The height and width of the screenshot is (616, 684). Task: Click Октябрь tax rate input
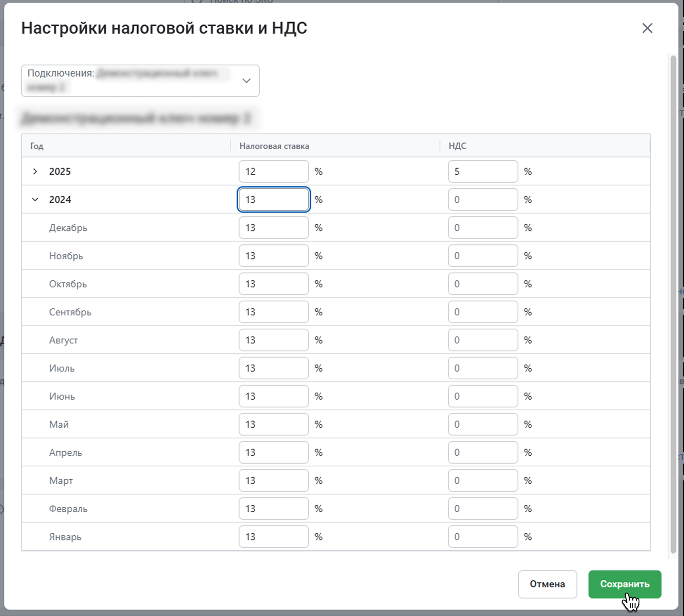coord(273,284)
